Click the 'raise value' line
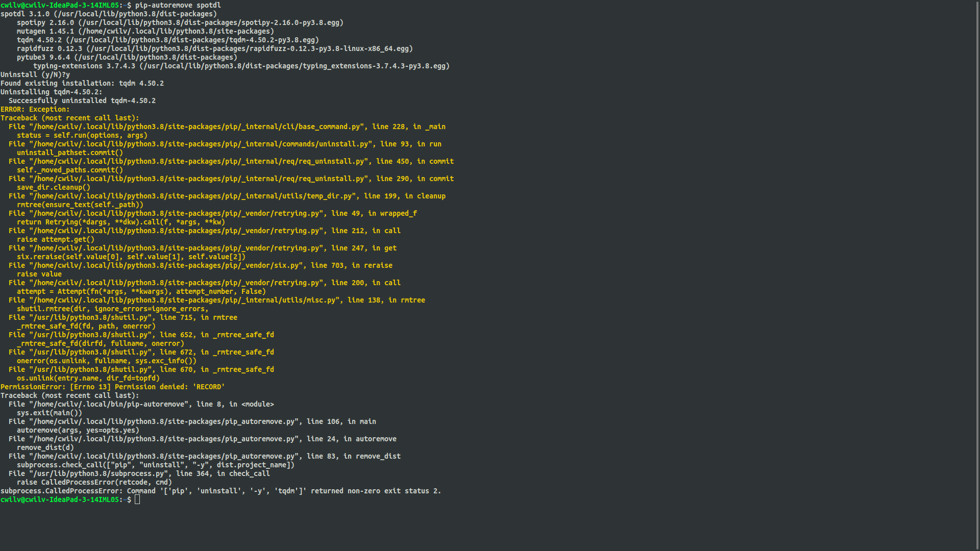 coord(39,274)
